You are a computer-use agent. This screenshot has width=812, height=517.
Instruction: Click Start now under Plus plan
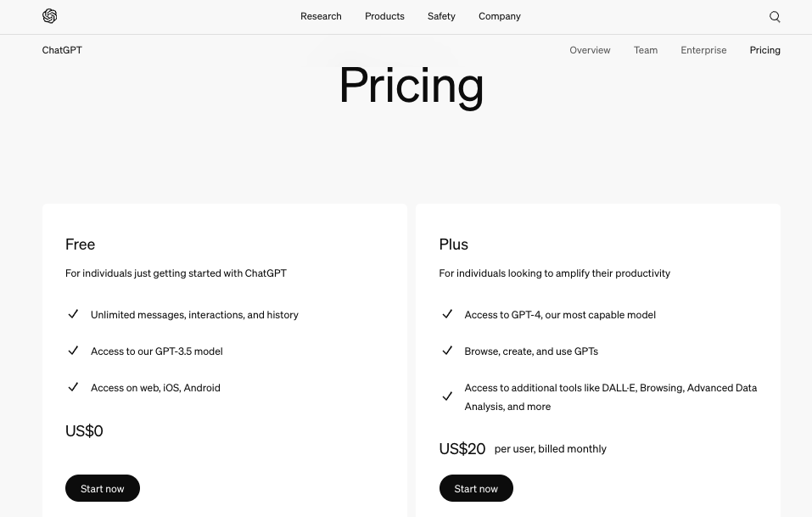476,488
